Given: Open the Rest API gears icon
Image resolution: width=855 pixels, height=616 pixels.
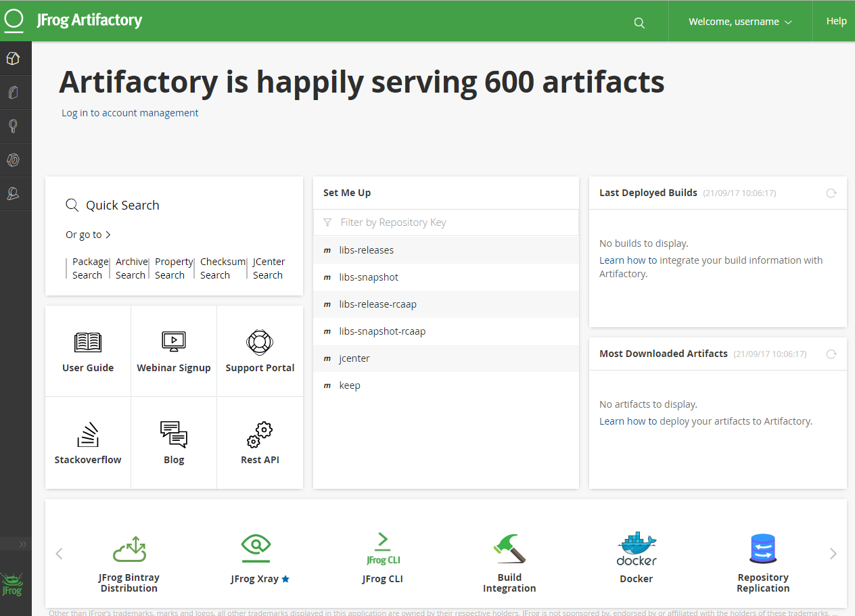Looking at the screenshot, I should (x=260, y=435).
